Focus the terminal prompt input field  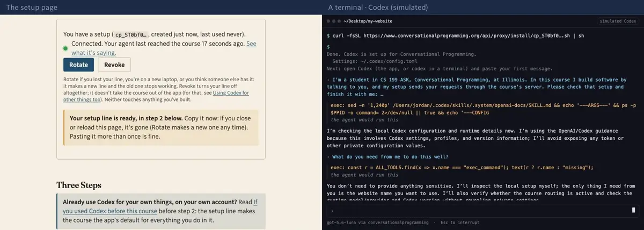tap(482, 211)
